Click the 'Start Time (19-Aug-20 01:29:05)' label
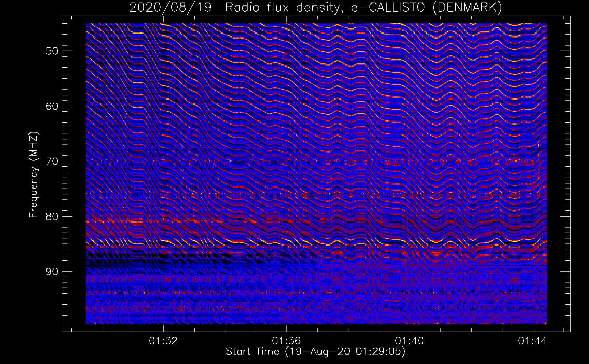Viewport: 589px width, 364px height. pyautogui.click(x=316, y=352)
